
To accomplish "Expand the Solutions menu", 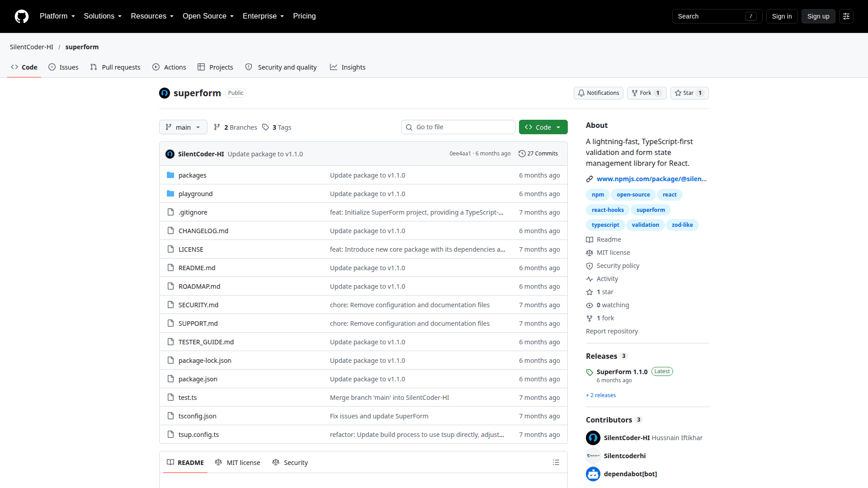I will [x=103, y=16].
